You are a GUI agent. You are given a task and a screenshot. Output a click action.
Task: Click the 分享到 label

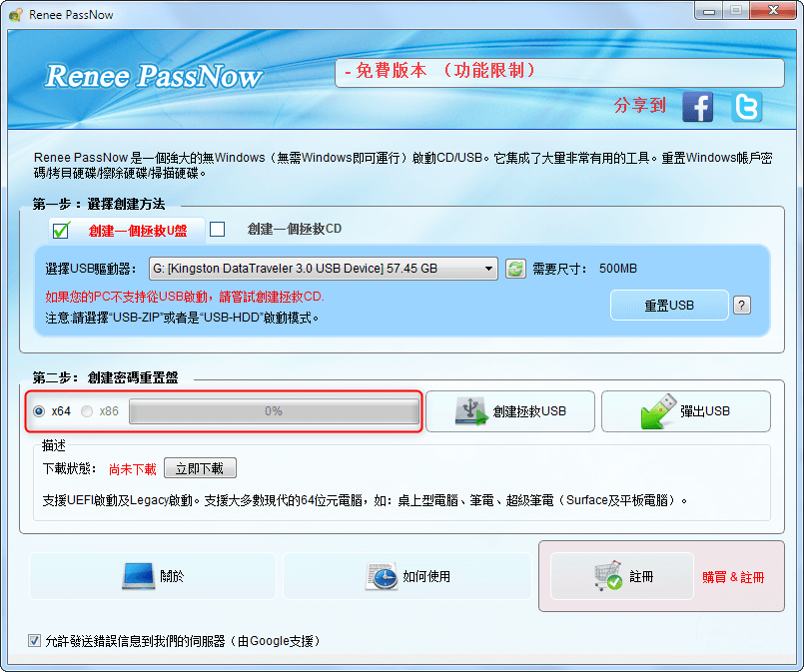(x=640, y=105)
